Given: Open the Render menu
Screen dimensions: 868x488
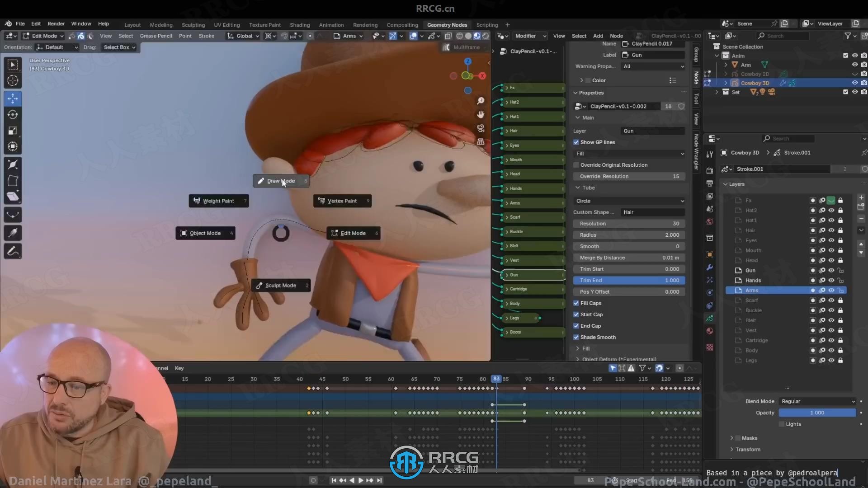Looking at the screenshot, I should click(x=56, y=23).
